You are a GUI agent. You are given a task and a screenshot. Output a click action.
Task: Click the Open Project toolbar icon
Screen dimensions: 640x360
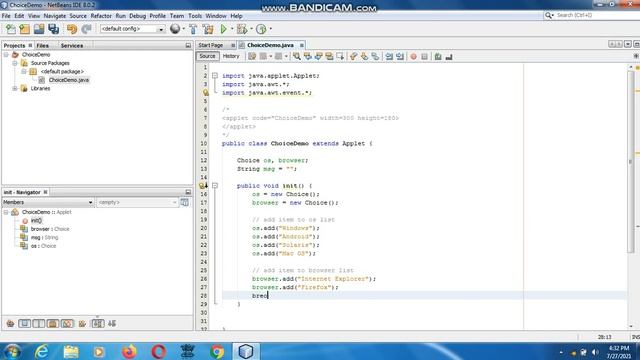(39, 29)
